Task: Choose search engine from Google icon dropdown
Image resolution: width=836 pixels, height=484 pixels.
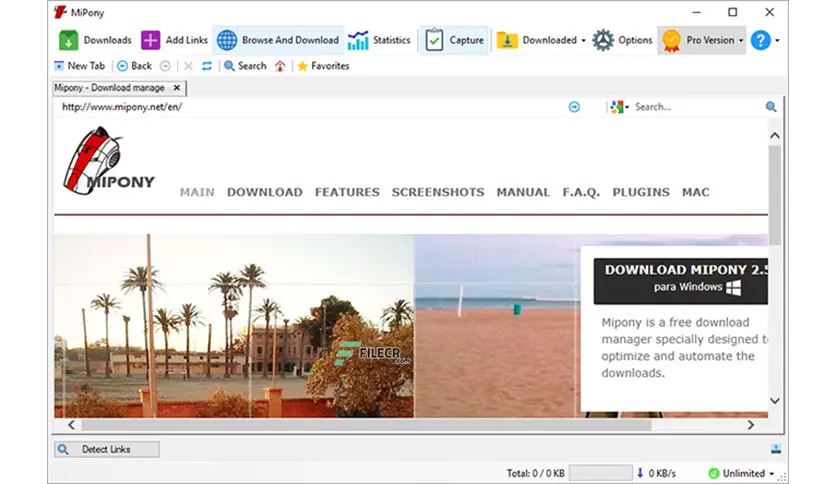Action: (x=620, y=107)
